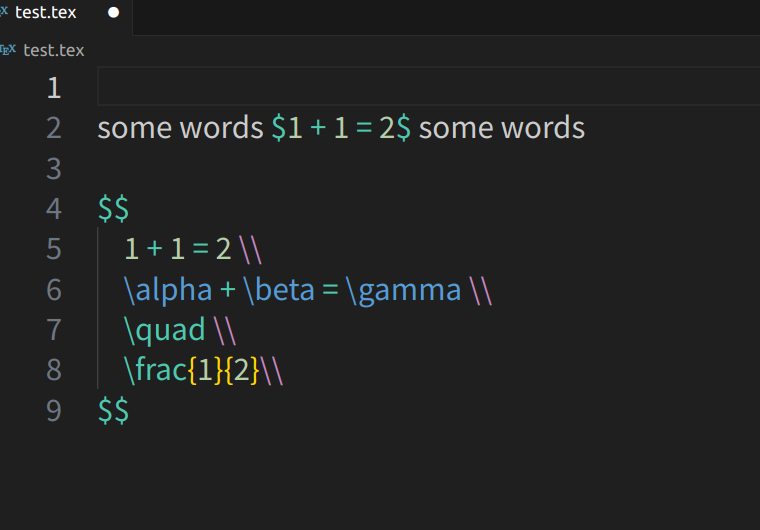Click the \\ after \quad on line 7
This screenshot has height=530, width=760.
point(225,331)
